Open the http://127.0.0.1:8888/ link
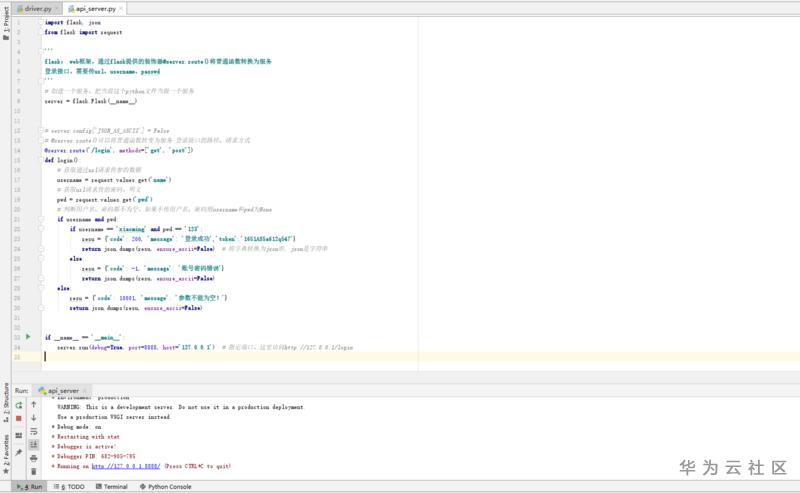The height and width of the screenshot is (493, 800). (x=126, y=466)
